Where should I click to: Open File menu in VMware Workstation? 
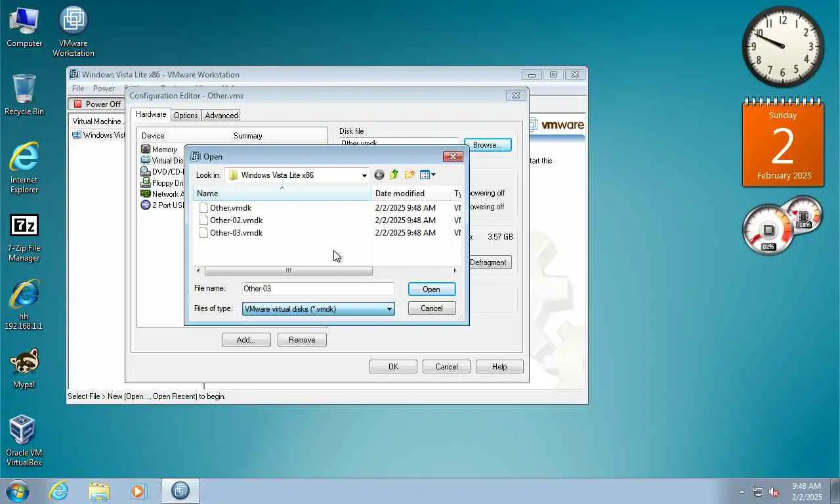pos(78,89)
